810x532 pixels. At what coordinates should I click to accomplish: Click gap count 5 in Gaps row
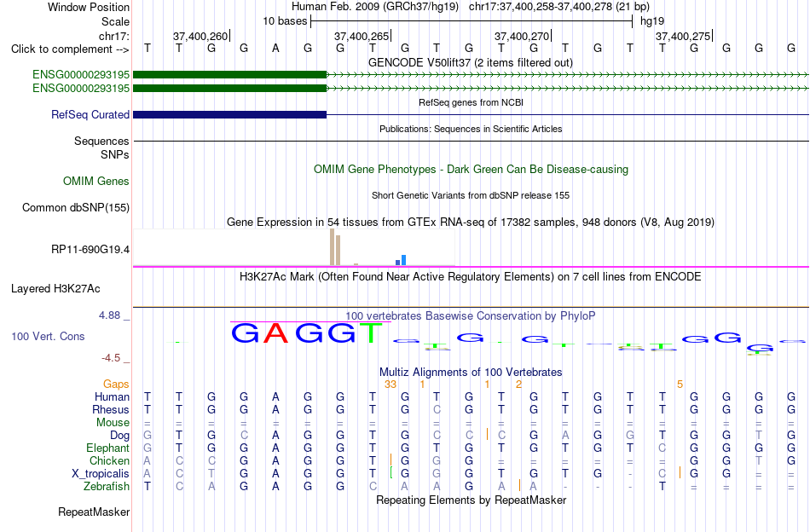pos(680,384)
